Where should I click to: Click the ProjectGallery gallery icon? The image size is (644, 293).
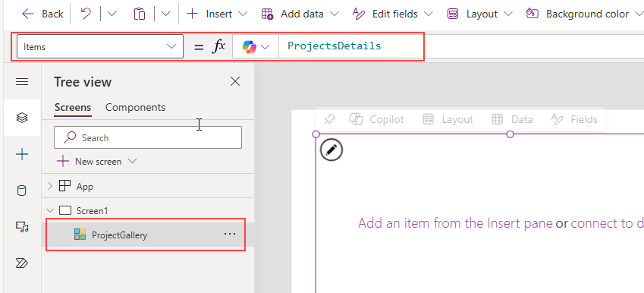pyautogui.click(x=80, y=235)
